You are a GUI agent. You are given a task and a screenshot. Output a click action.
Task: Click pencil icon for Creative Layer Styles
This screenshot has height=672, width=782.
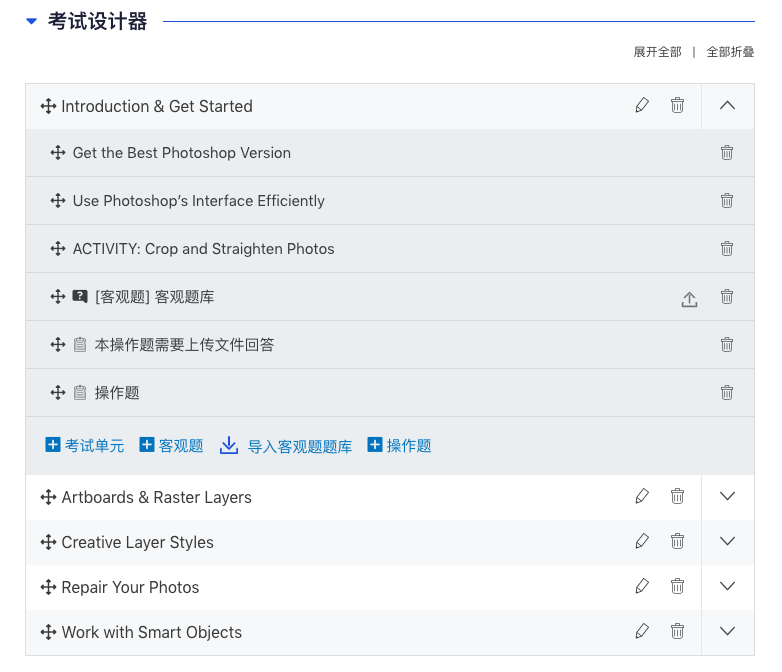click(642, 541)
